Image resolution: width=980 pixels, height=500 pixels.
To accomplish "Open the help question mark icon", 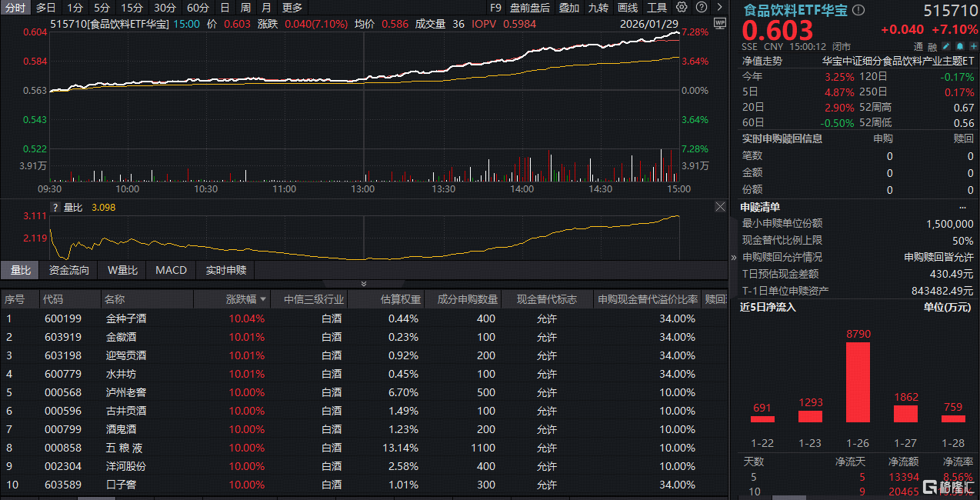I will (702, 8).
